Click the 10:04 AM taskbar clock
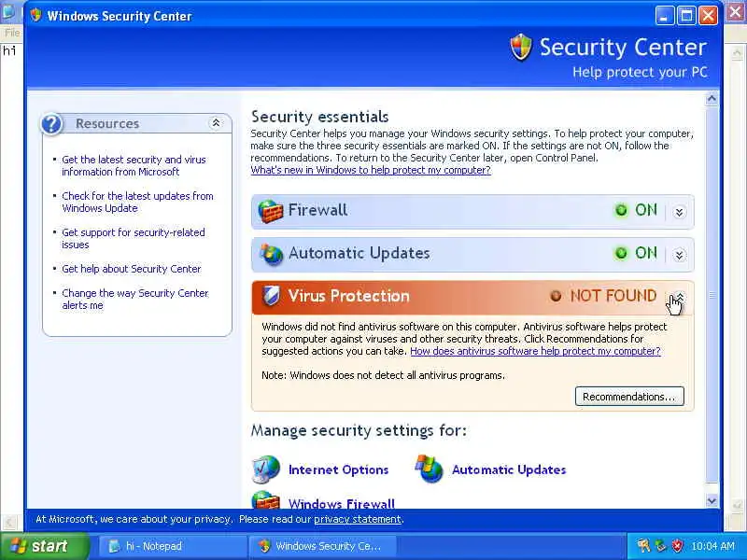The image size is (747, 560). point(712,546)
